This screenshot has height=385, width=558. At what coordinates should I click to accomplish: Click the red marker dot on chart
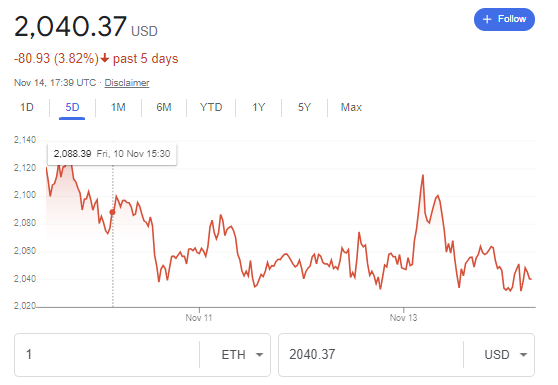click(112, 212)
